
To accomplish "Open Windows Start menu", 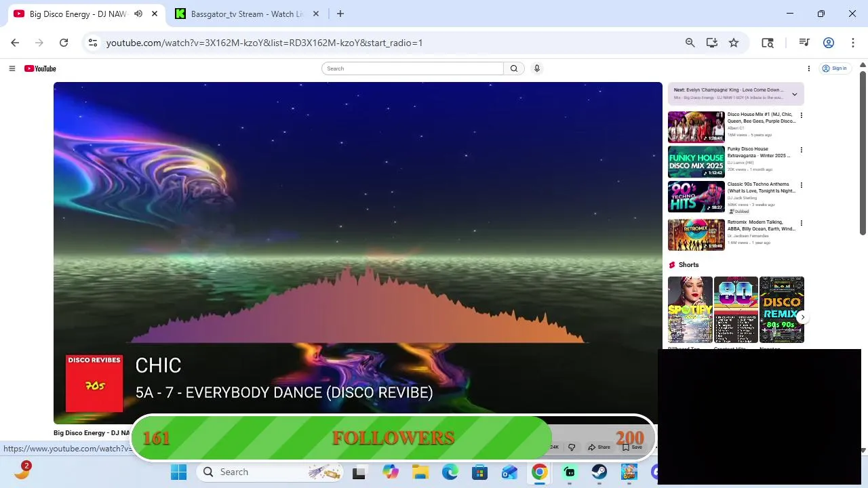I will (179, 472).
